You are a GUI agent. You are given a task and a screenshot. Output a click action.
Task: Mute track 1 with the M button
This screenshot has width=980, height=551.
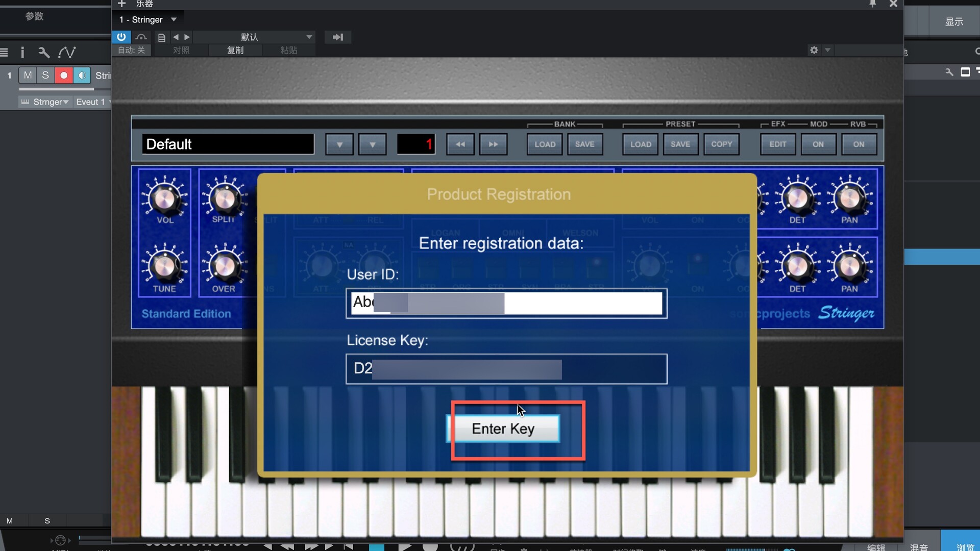(x=28, y=76)
